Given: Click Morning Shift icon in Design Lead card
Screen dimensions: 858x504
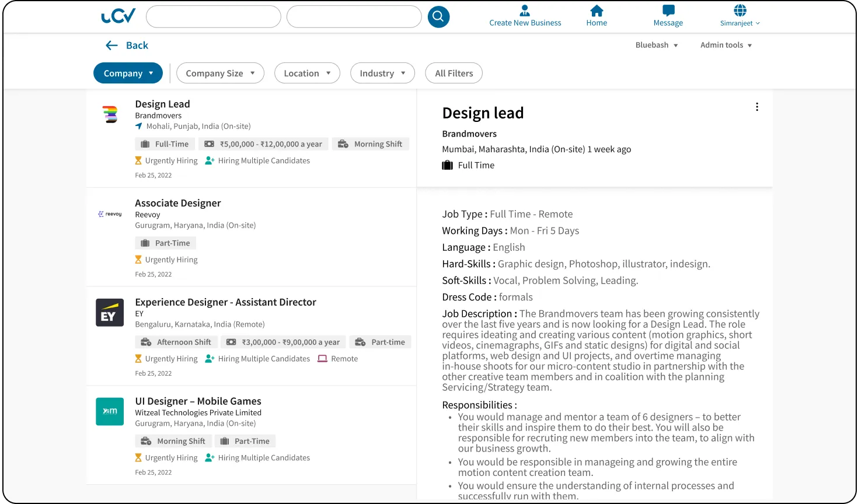Looking at the screenshot, I should (x=343, y=144).
